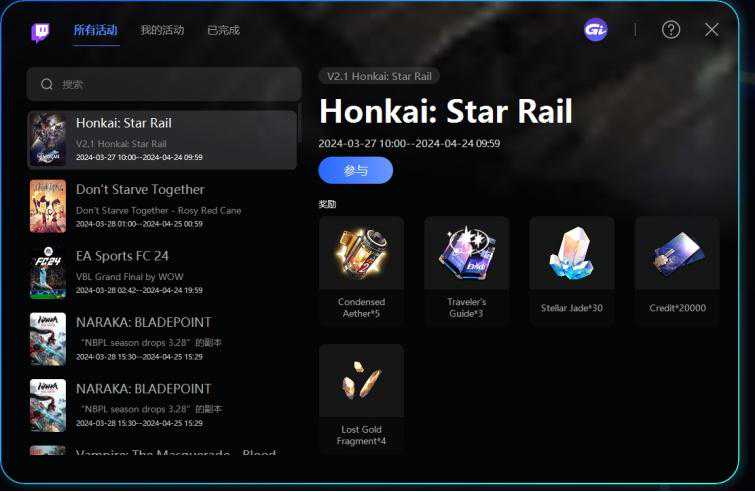
Task: Open Honkai: Star Rail list entry
Action: [162, 140]
